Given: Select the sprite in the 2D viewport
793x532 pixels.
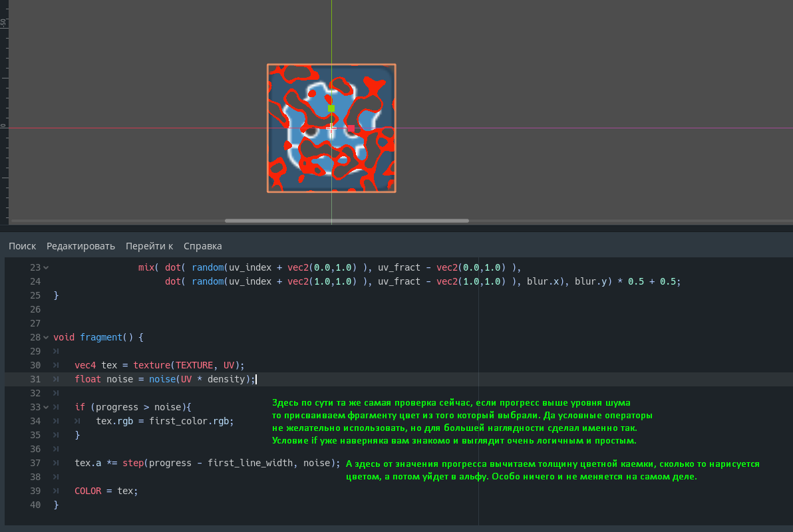Looking at the screenshot, I should (331, 128).
